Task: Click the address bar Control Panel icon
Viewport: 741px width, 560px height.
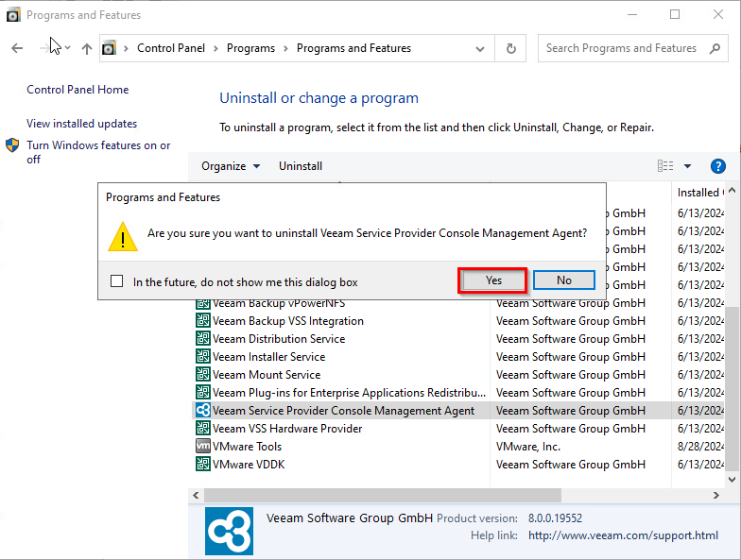Action: 110,48
